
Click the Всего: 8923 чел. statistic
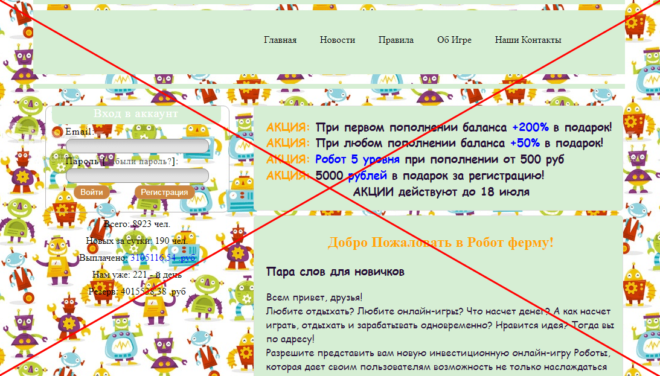(x=137, y=224)
